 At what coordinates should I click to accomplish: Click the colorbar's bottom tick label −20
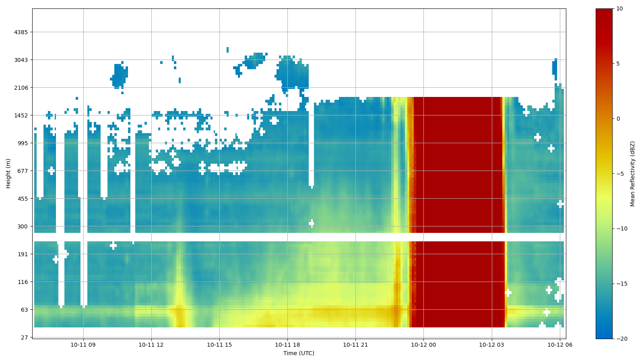coord(621,339)
